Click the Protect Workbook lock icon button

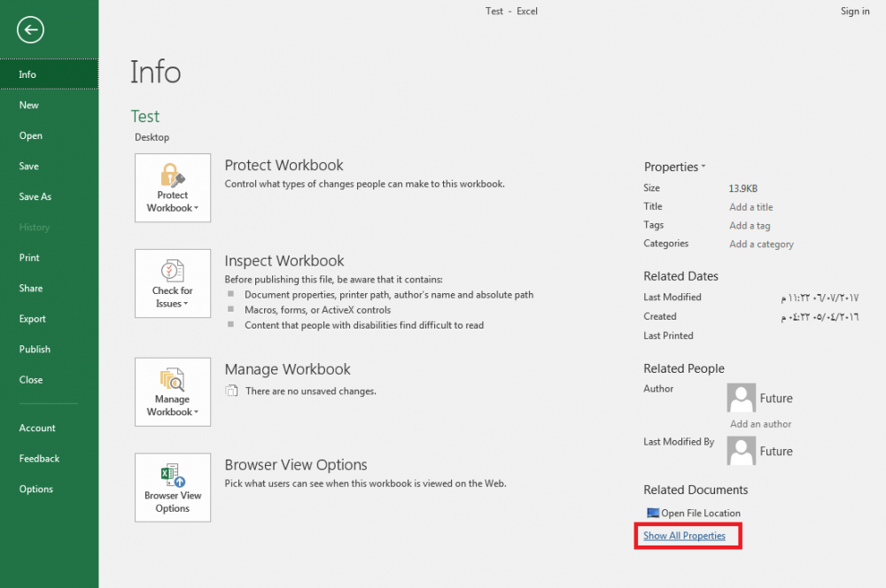173,188
